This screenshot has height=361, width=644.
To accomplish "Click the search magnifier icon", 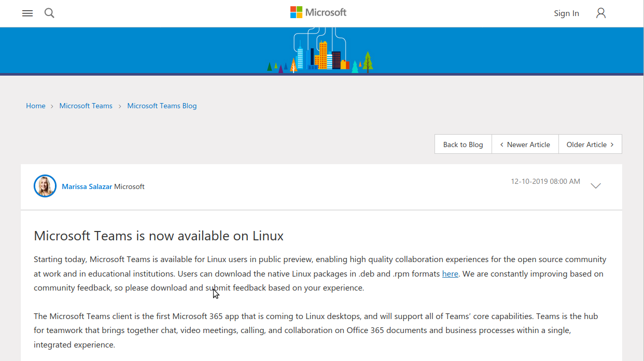I will pos(49,13).
